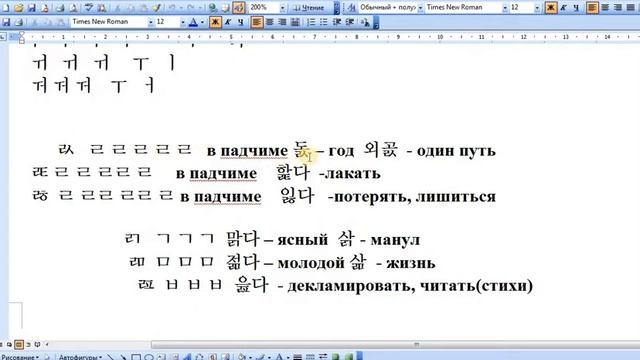This screenshot has width=640, height=360.
Task: Click the word 'молодой'
Action: tap(311, 263)
